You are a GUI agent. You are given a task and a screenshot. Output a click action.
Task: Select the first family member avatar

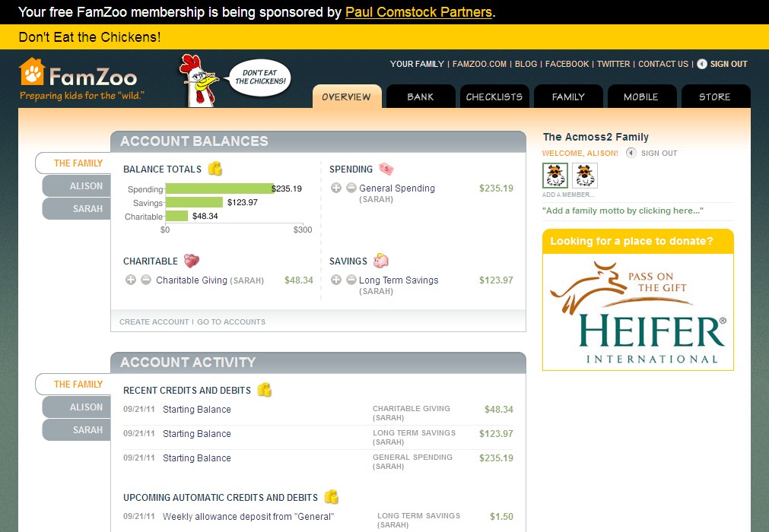click(x=555, y=176)
